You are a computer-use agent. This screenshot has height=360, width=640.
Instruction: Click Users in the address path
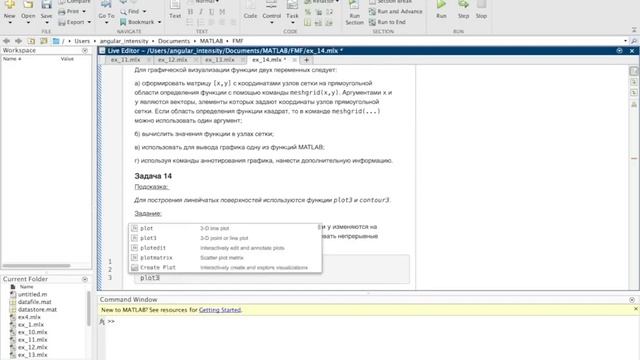[82, 41]
